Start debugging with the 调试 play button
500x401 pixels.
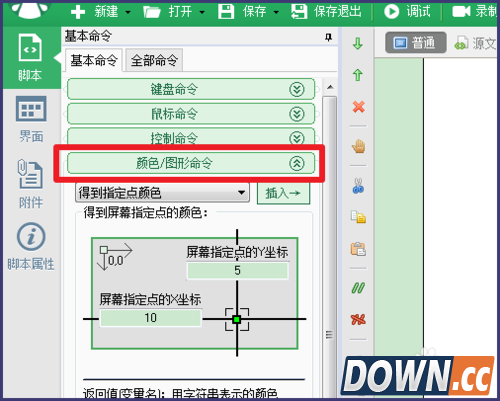point(407,11)
